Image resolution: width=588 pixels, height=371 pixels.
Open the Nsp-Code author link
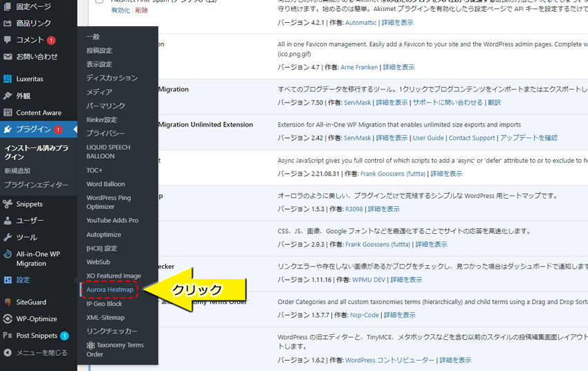365,315
